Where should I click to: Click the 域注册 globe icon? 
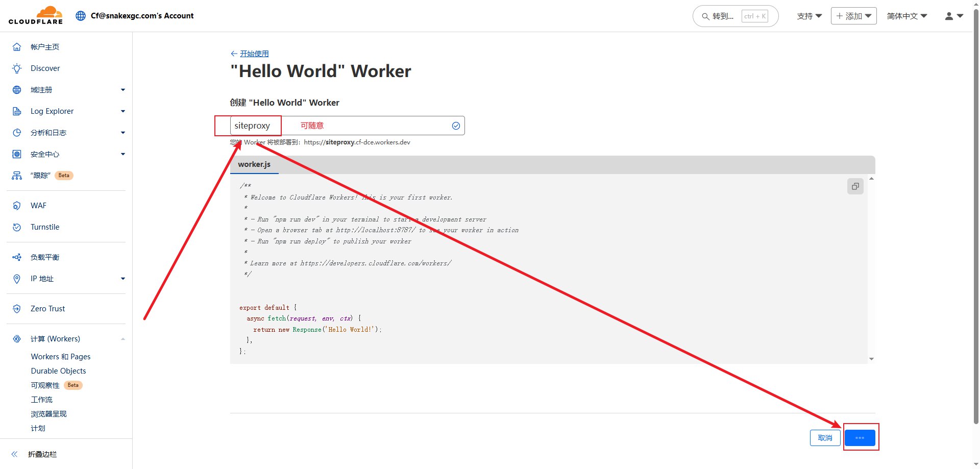click(17, 90)
